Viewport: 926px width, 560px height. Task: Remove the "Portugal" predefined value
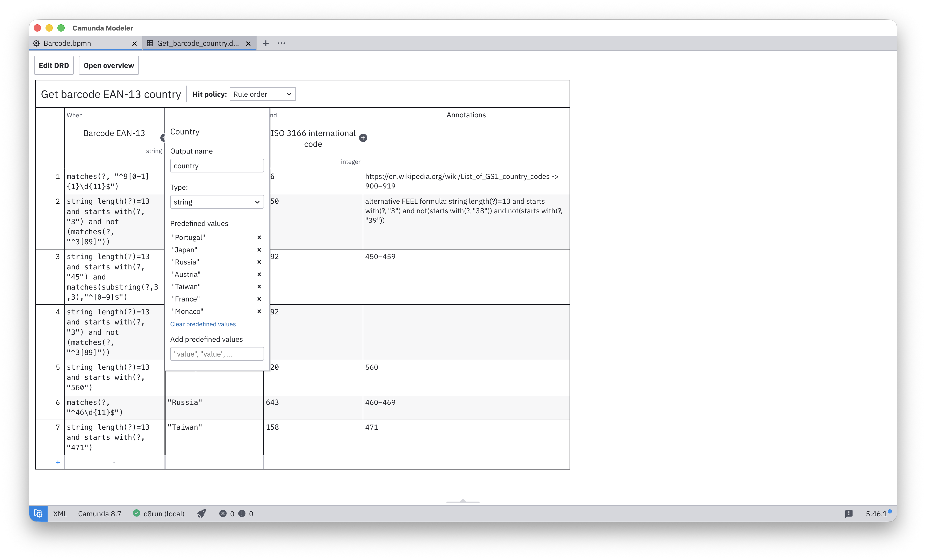[259, 237]
